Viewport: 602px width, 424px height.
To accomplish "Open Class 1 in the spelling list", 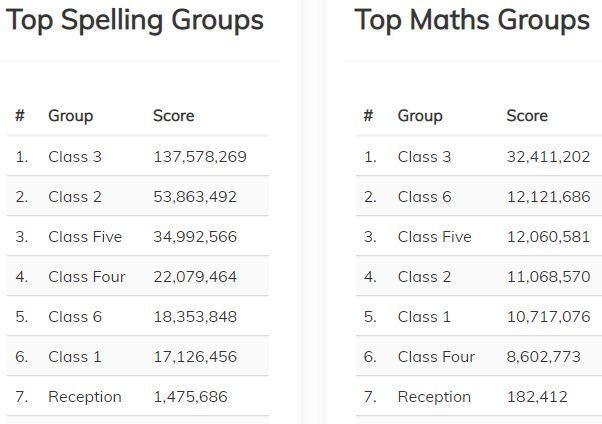I will (75, 357).
